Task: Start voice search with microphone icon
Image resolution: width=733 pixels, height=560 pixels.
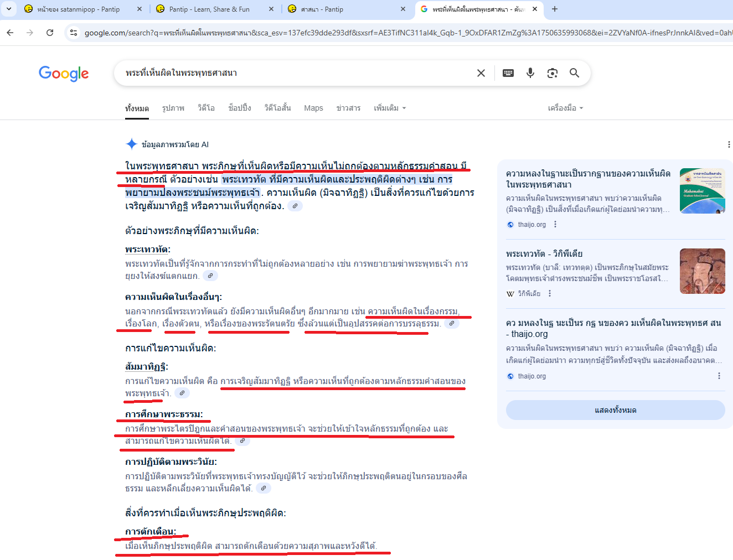Action: coord(530,73)
